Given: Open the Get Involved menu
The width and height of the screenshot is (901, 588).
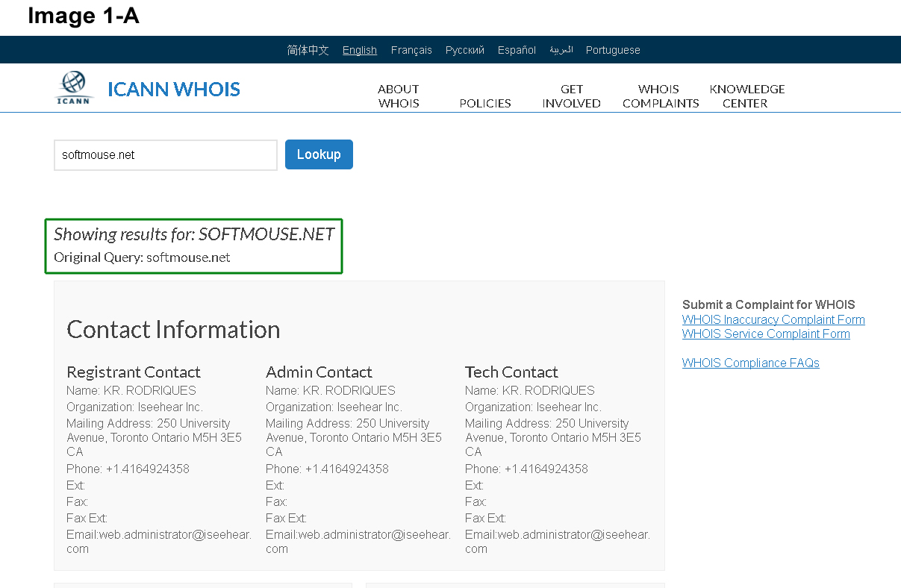Looking at the screenshot, I should pyautogui.click(x=572, y=96).
